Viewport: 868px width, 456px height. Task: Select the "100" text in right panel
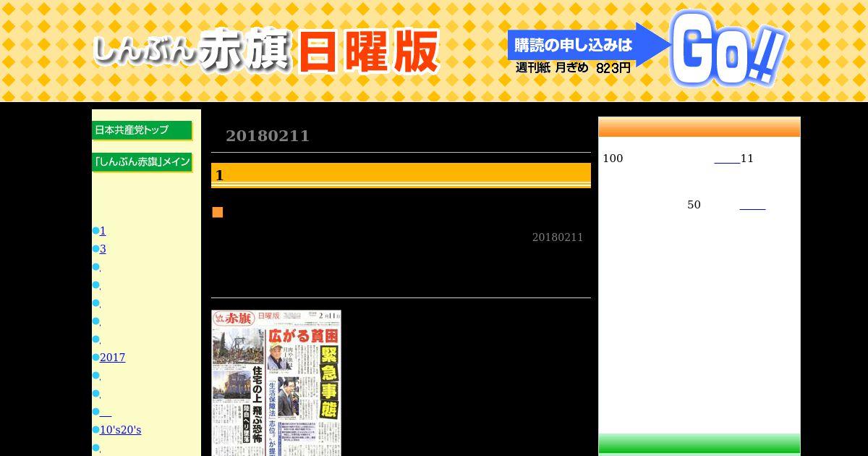(613, 159)
